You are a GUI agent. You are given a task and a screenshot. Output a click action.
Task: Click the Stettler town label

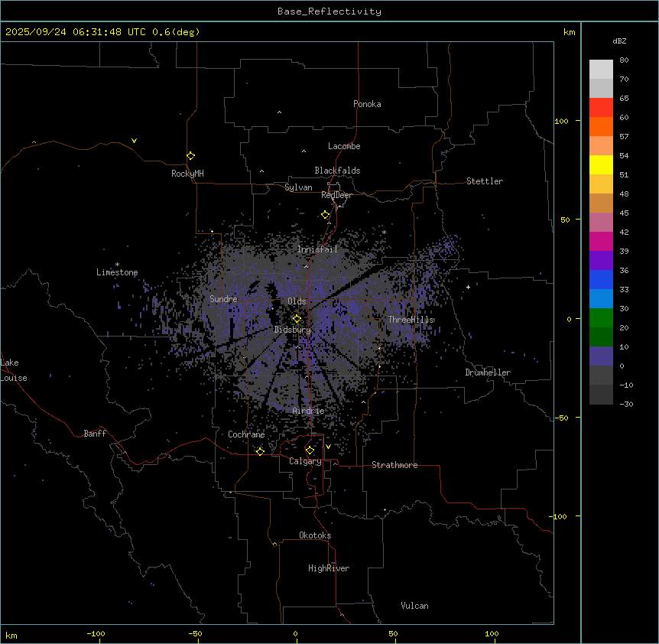pos(485,181)
